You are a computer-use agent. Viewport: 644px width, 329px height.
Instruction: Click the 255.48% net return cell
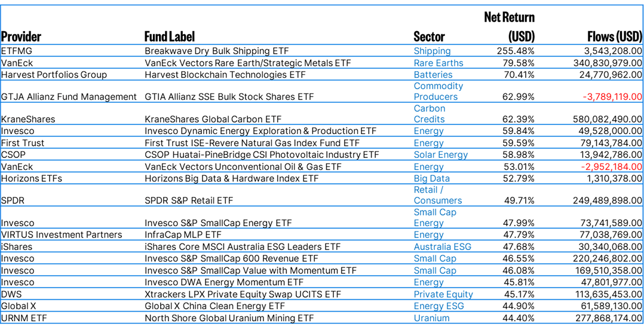(x=516, y=51)
